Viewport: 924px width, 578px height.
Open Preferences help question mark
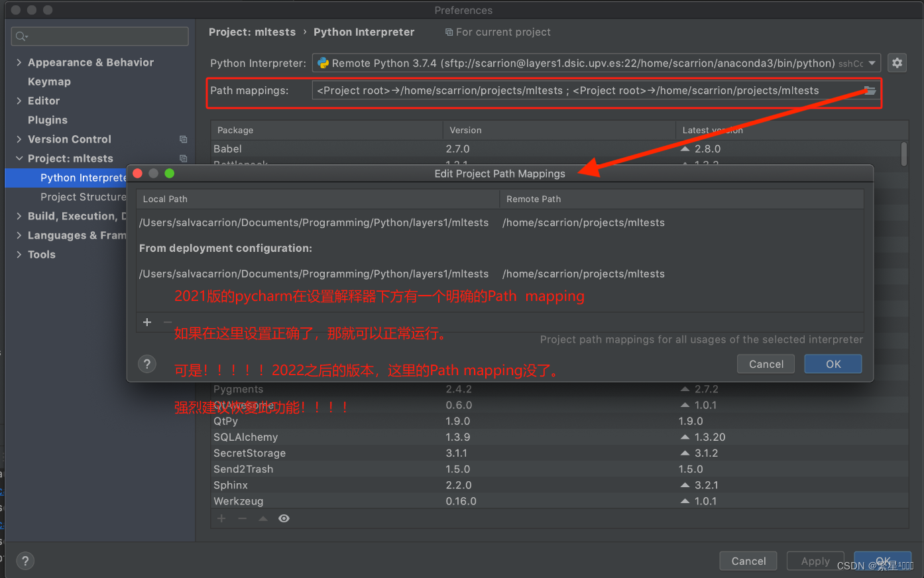point(25,561)
